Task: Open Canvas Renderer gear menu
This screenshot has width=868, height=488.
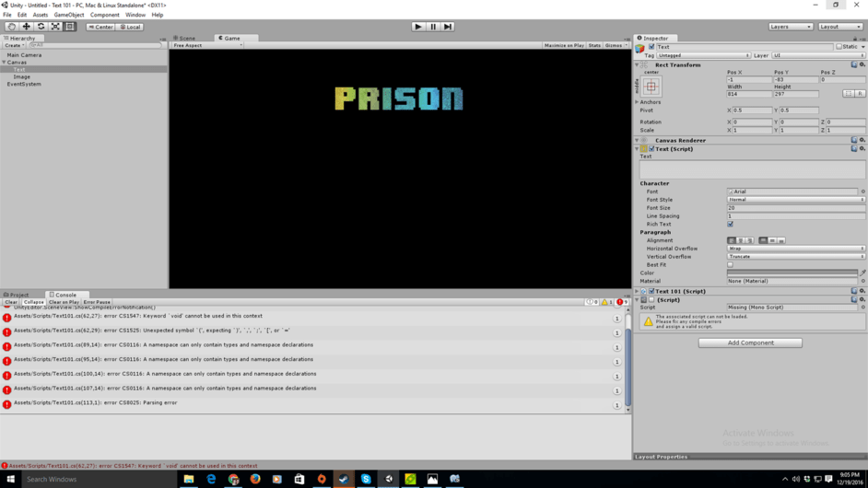Action: tap(862, 141)
